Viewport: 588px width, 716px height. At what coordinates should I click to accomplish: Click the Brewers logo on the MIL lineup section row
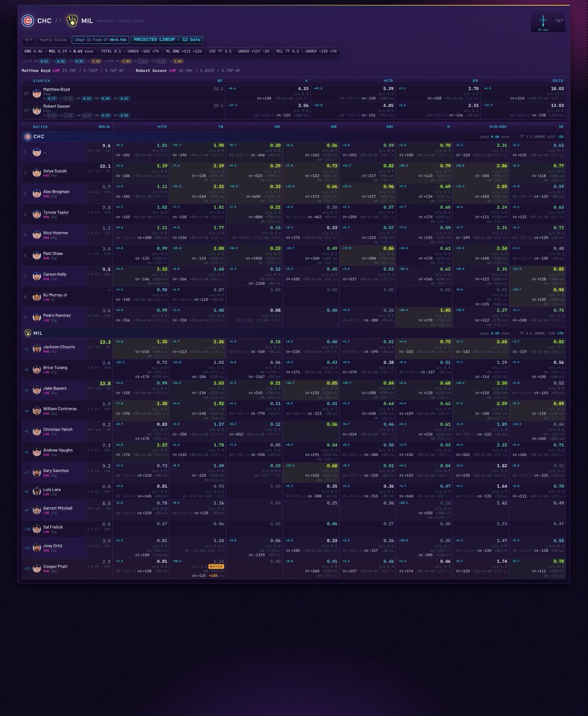click(28, 333)
